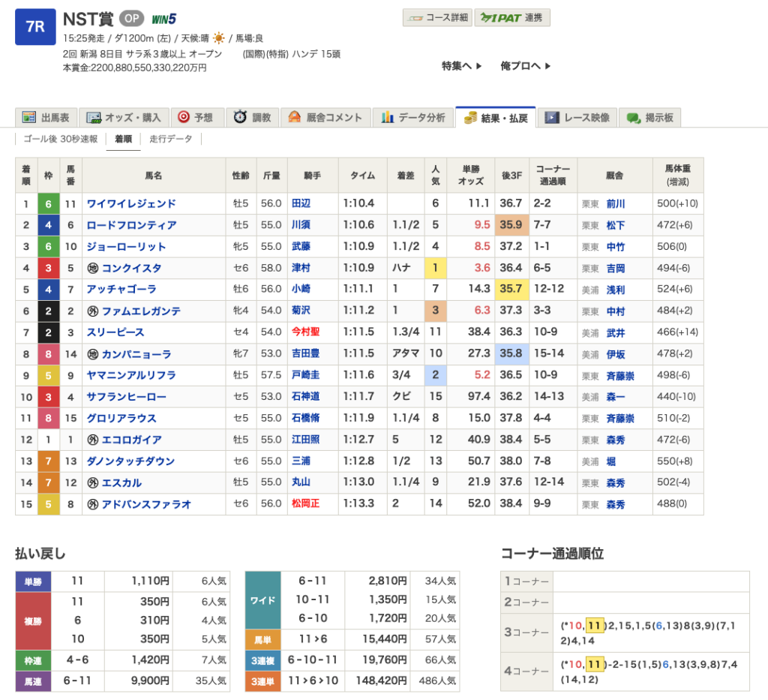This screenshot has height=700, width=768.
Task: Click the IPAT連携 button
Action: 511,18
